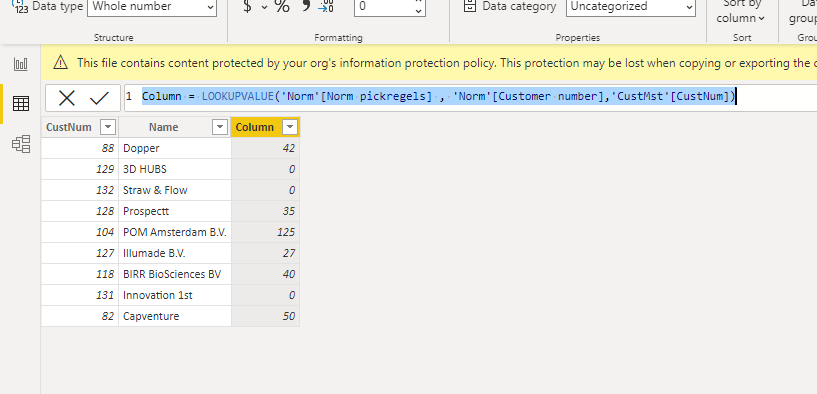The image size is (817, 394).
Task: Select Column cell with value 125
Action: (x=265, y=232)
